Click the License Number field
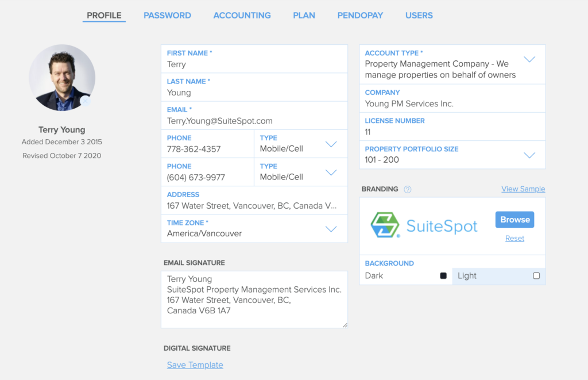The image size is (588, 380). click(452, 126)
